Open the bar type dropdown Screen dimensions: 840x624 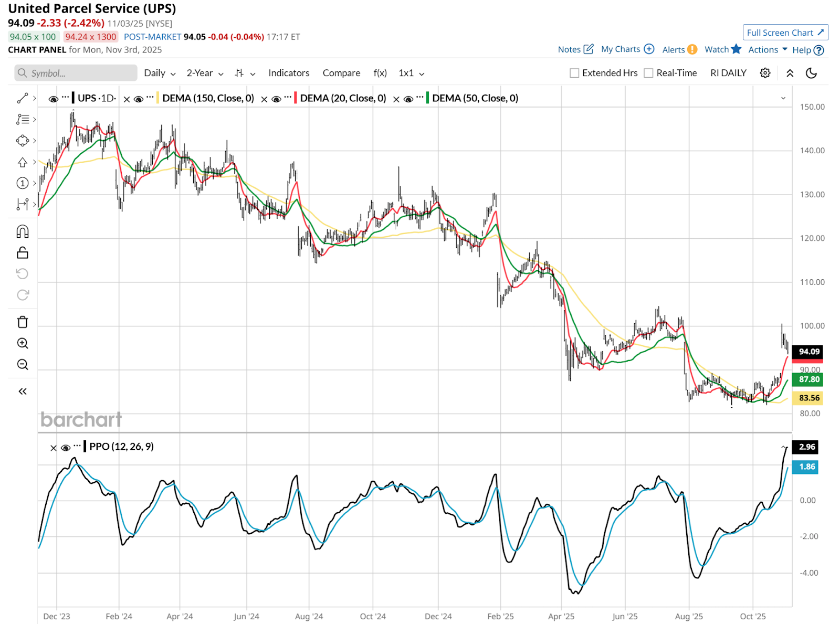(x=245, y=73)
